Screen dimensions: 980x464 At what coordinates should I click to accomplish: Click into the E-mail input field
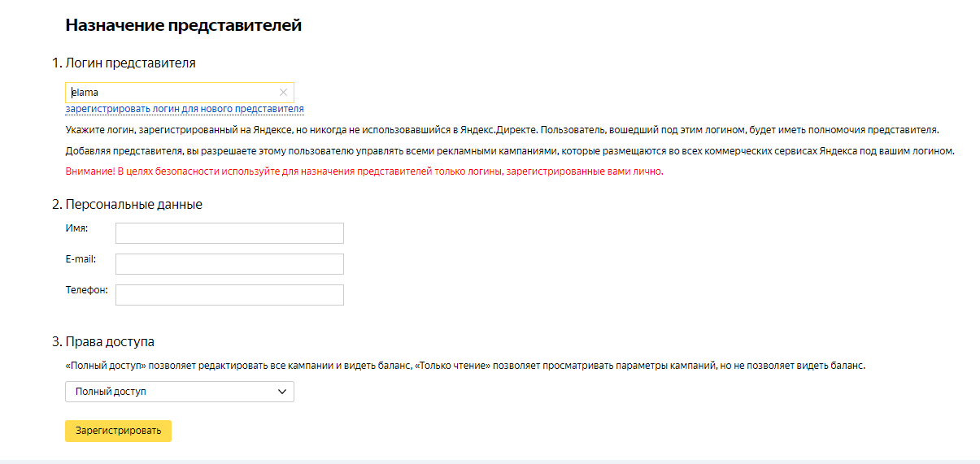(229, 264)
